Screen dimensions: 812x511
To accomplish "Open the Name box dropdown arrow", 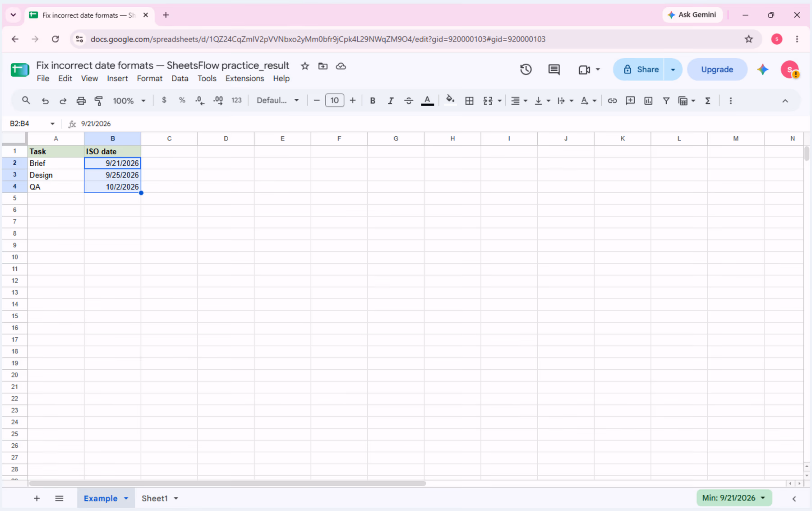I will tap(52, 124).
